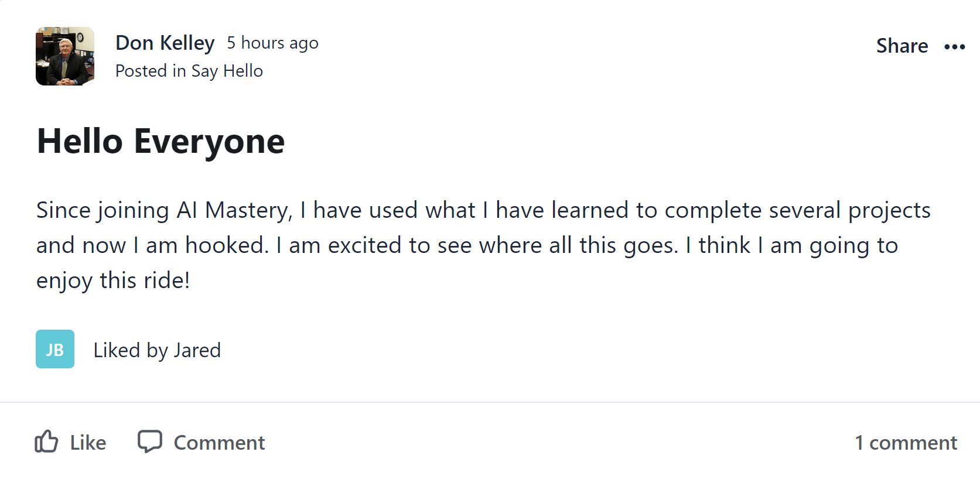This screenshot has height=486, width=980.
Task: Open the 'Hello Everyone' post title
Action: tap(161, 141)
